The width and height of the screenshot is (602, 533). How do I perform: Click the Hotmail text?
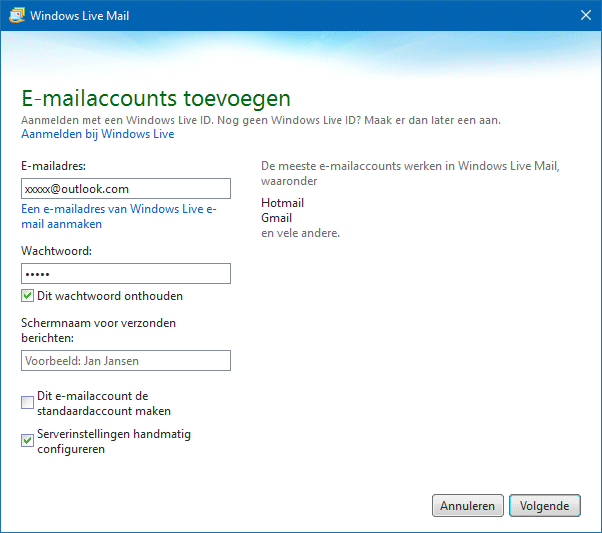[283, 203]
